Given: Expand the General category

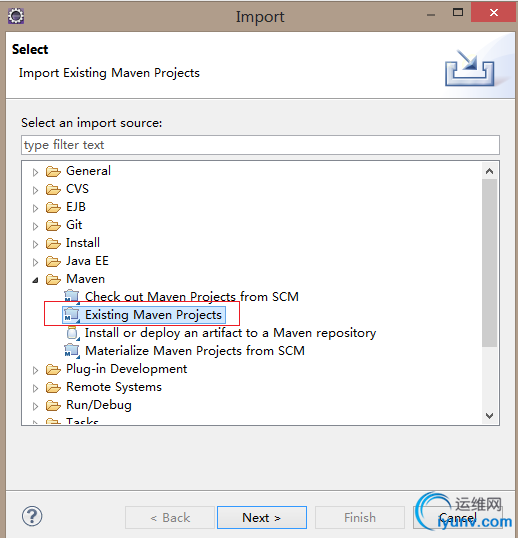Looking at the screenshot, I should coord(35,172).
